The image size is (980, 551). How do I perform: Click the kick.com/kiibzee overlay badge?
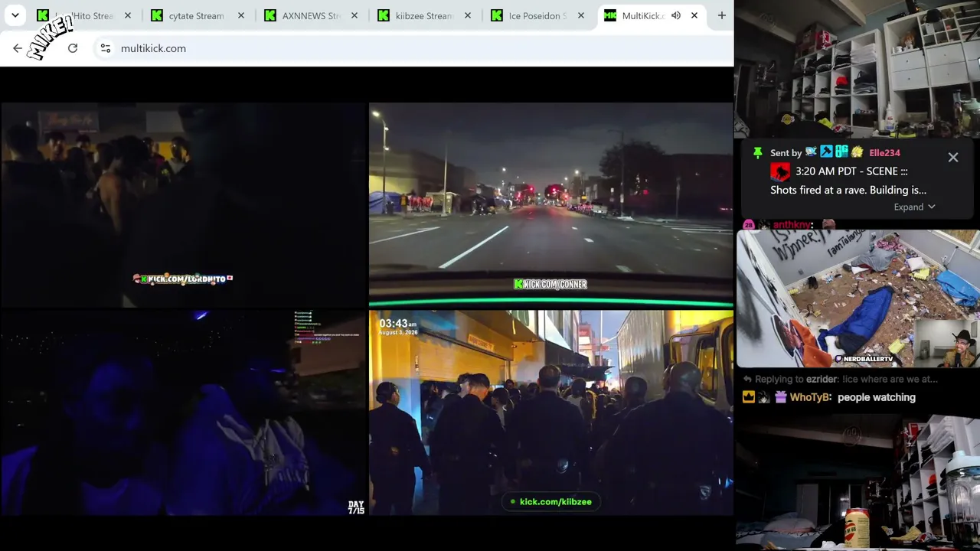[550, 502]
